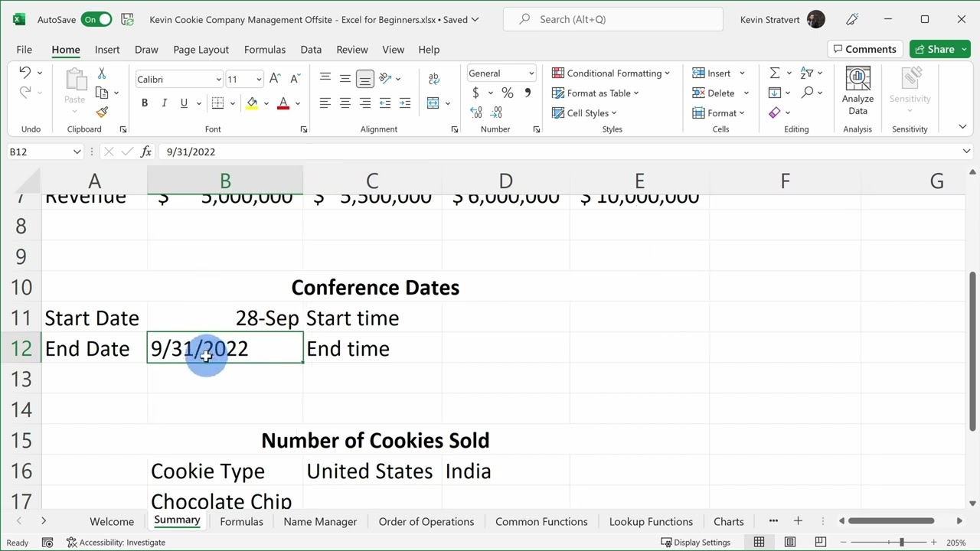Image resolution: width=980 pixels, height=551 pixels.
Task: Open the font size dropdown
Action: pos(259,79)
